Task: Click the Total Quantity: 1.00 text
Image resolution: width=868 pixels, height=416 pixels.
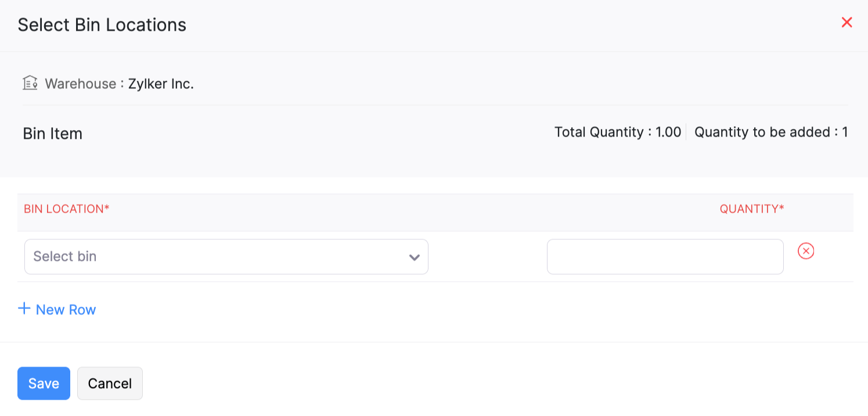Action: tap(617, 132)
